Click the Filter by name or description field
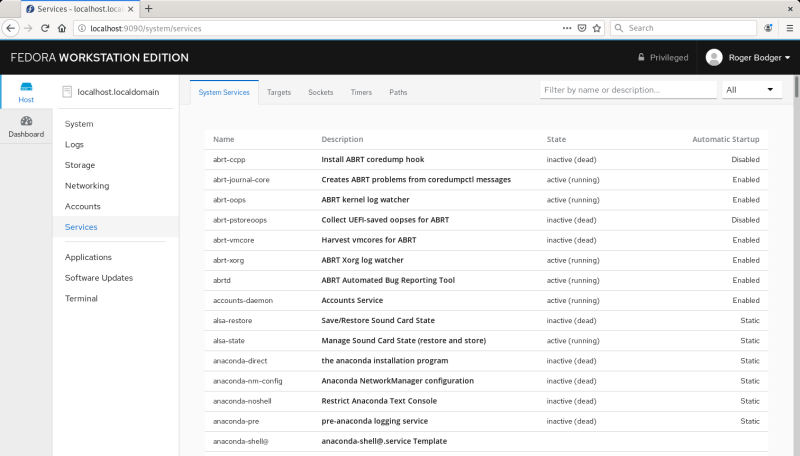 pyautogui.click(x=626, y=90)
